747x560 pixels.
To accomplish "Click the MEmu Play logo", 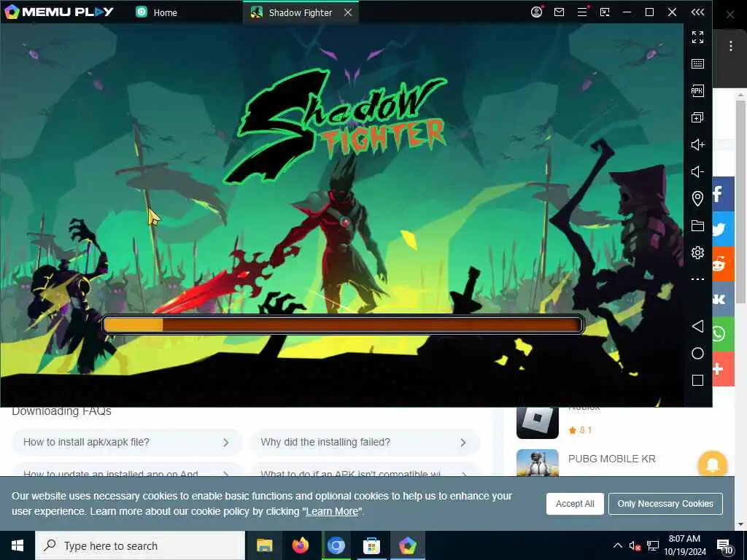I will click(x=59, y=12).
